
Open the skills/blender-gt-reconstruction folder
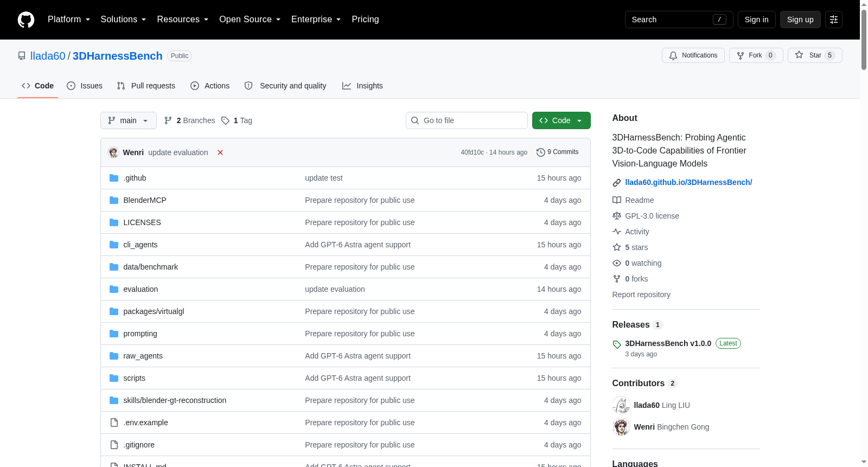175,400
